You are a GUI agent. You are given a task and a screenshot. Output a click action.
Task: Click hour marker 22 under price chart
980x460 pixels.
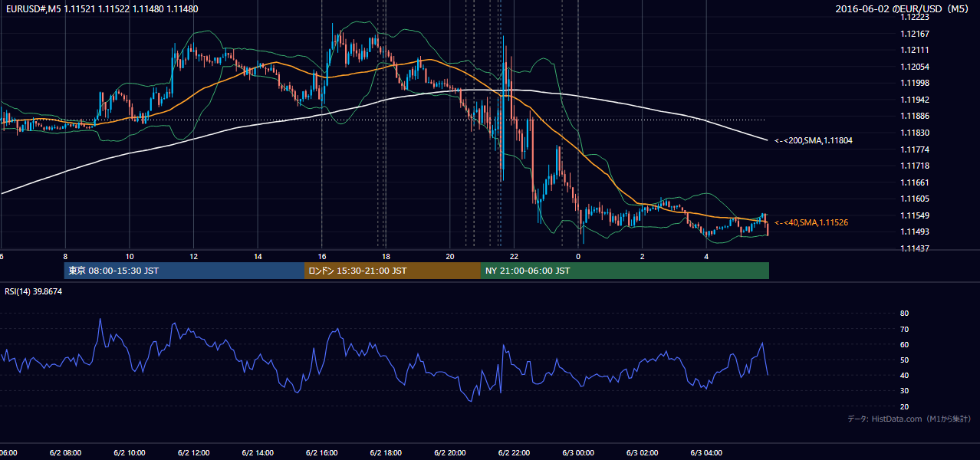514,256
